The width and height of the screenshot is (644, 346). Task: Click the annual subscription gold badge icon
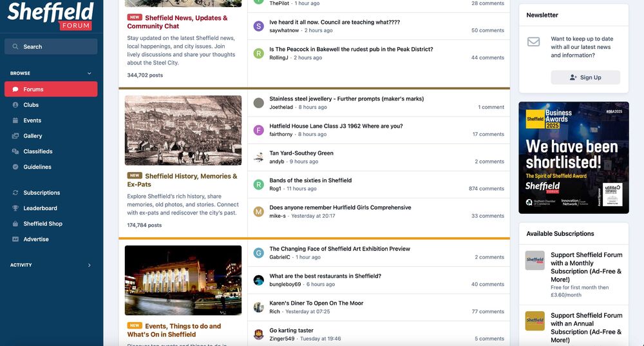[535, 321]
